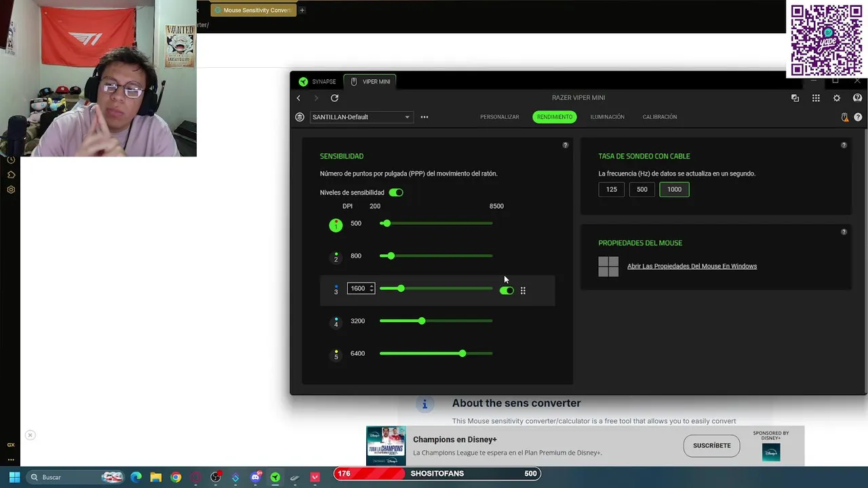
Task: Open a new browser tab with plus
Action: tap(302, 10)
